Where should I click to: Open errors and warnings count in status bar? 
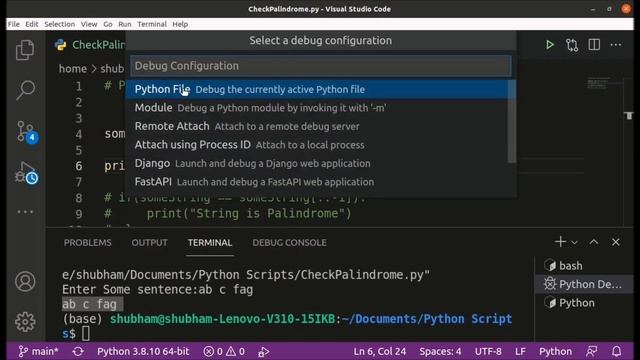[224, 351]
